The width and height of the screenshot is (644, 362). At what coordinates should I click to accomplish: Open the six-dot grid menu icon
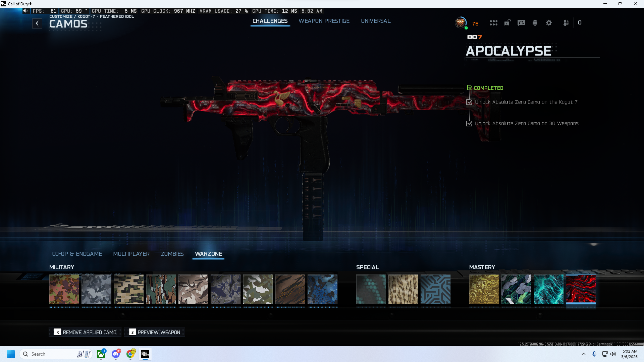coord(493,23)
